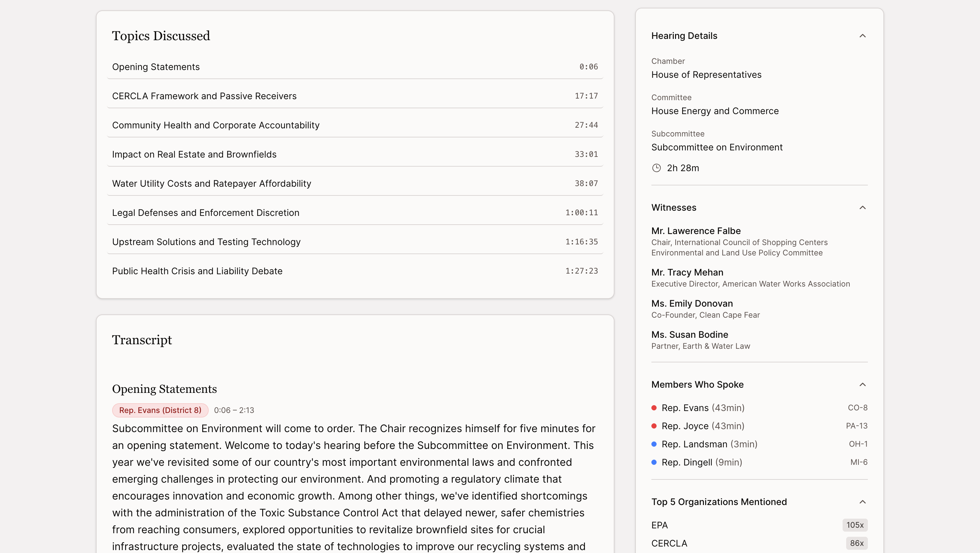Select Impact on Real Estate and Brownfields

point(194,154)
